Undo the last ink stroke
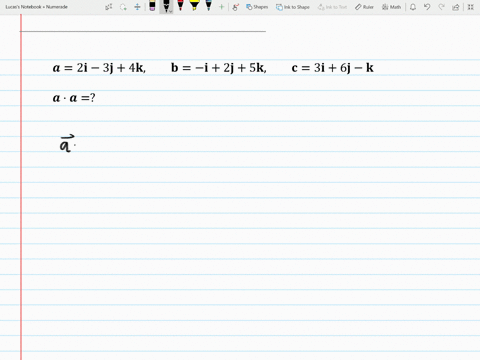480x360 pixels. pyautogui.click(x=427, y=7)
